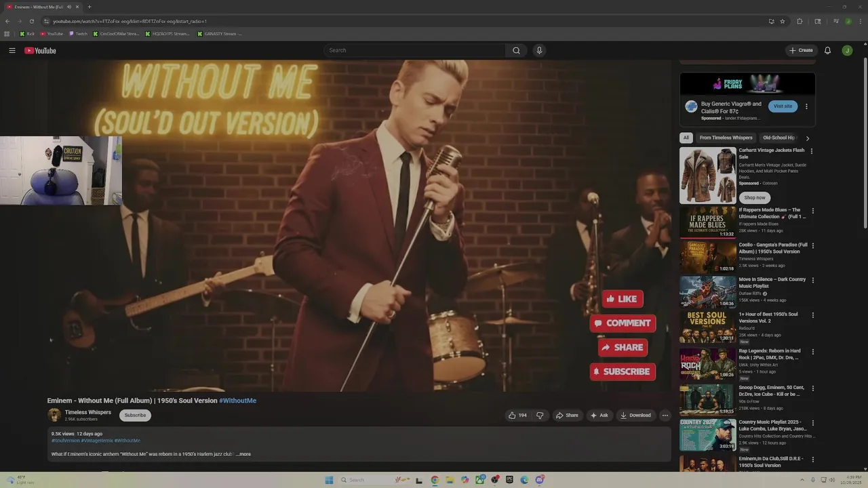
Task: Open options for Move In Silence playlist
Action: pyautogui.click(x=812, y=280)
